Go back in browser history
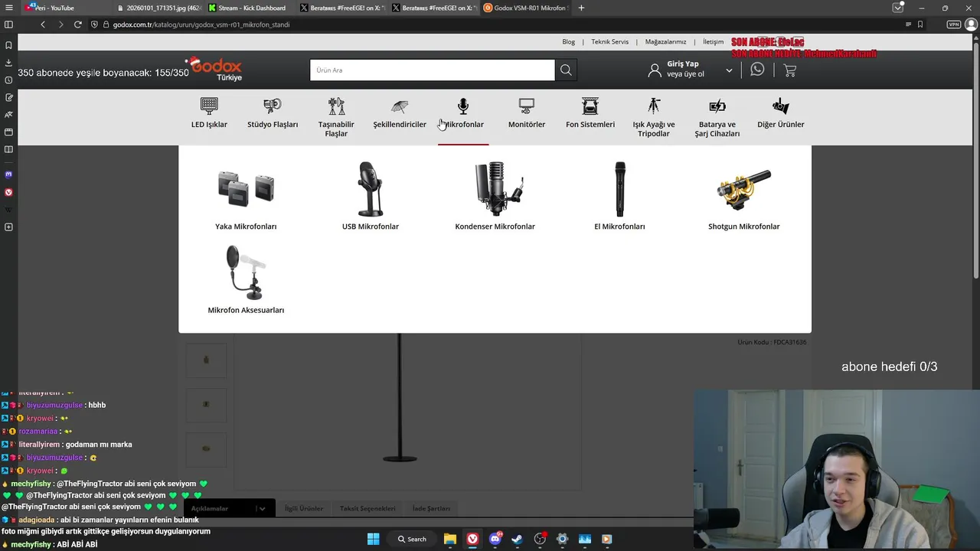 click(43, 24)
